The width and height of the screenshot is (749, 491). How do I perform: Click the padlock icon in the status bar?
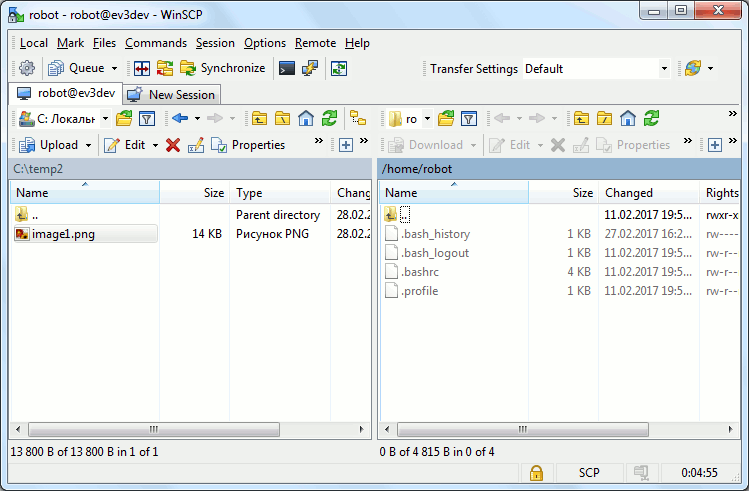coord(536,473)
